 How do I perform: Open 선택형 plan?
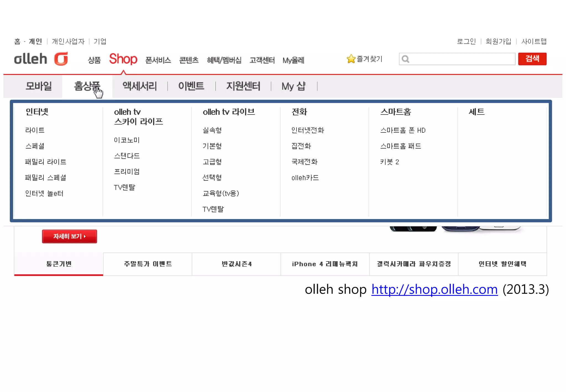coord(212,177)
